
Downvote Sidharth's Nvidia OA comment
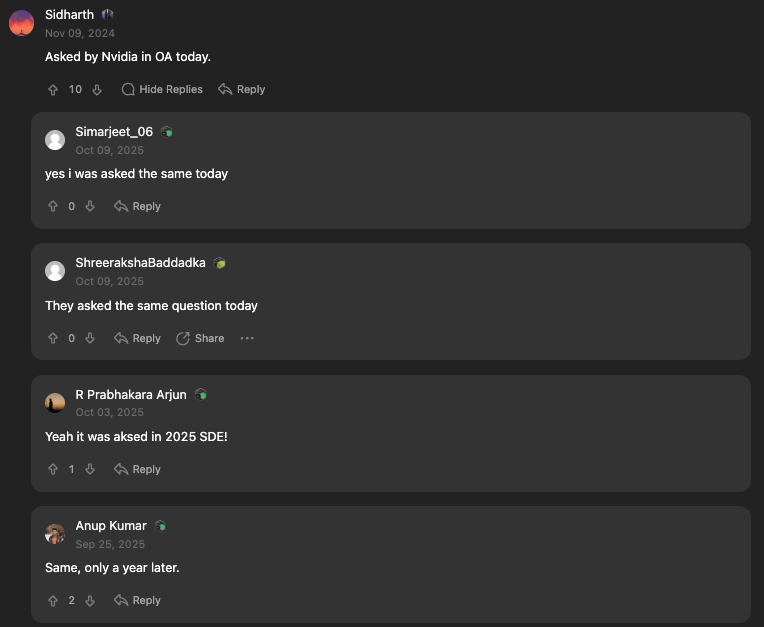click(x=97, y=90)
